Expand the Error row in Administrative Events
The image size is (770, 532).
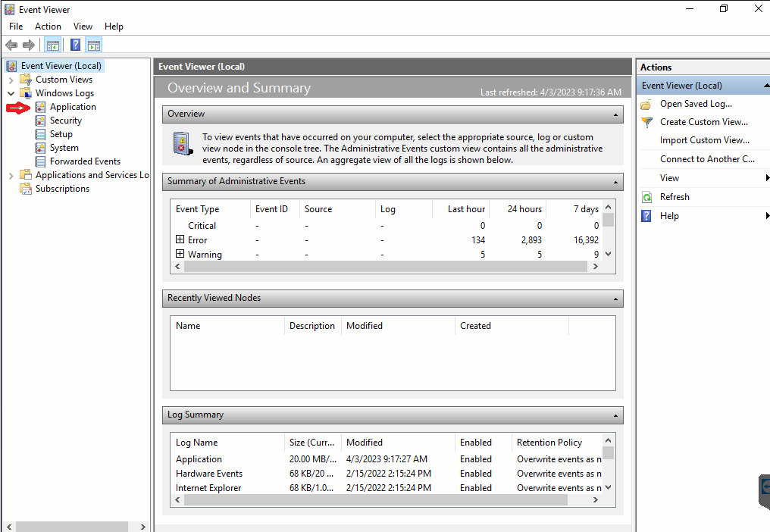178,239
